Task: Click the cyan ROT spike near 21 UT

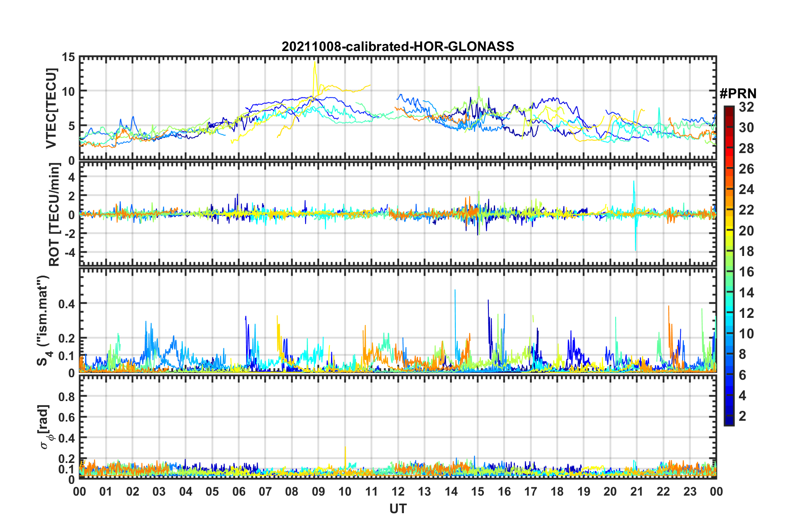Action: point(634,215)
